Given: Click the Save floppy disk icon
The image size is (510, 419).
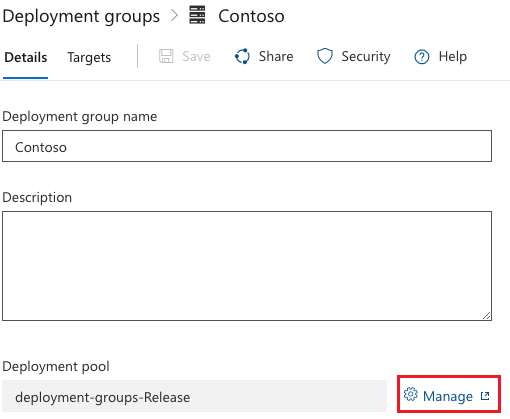Looking at the screenshot, I should [x=166, y=56].
